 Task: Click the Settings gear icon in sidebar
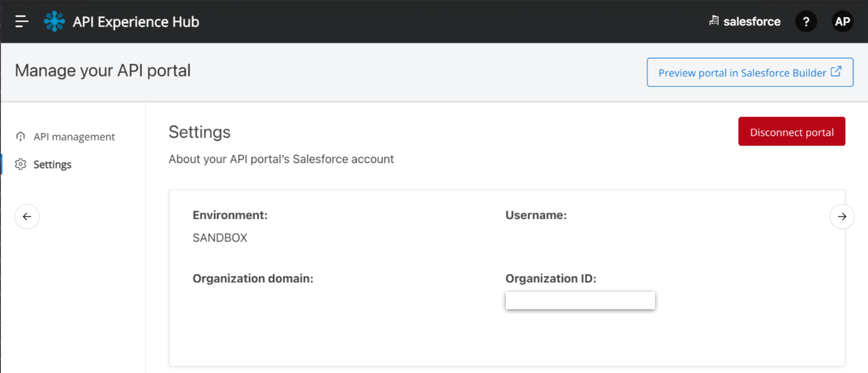[x=20, y=165]
